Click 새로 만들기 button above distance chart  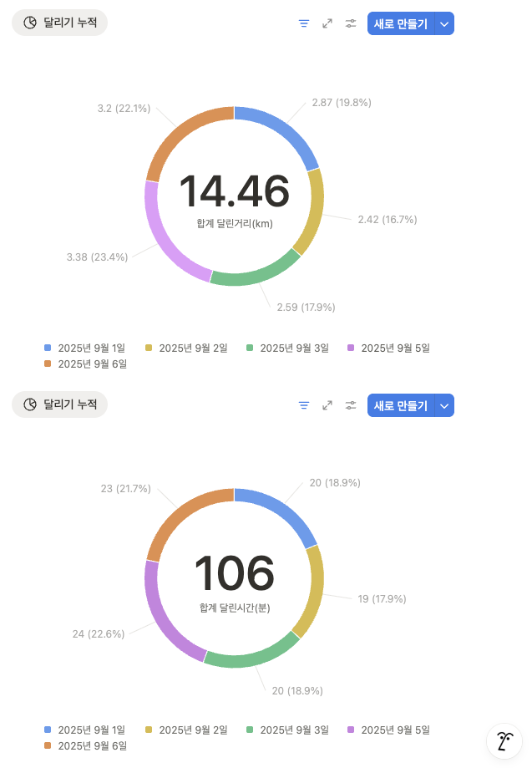coord(401,24)
